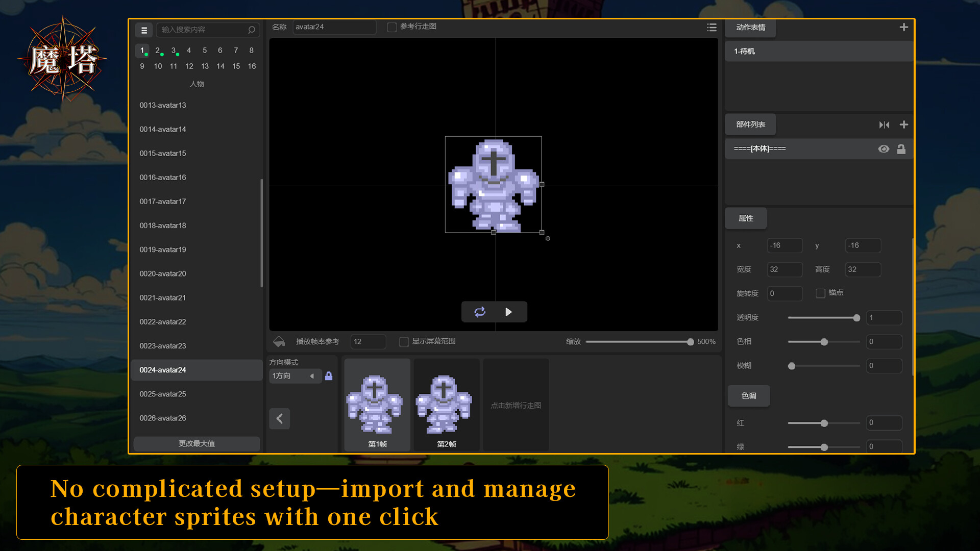Click the mirror/flip icon in 部件列表 header
This screenshot has width=980, height=551.
tap(885, 124)
